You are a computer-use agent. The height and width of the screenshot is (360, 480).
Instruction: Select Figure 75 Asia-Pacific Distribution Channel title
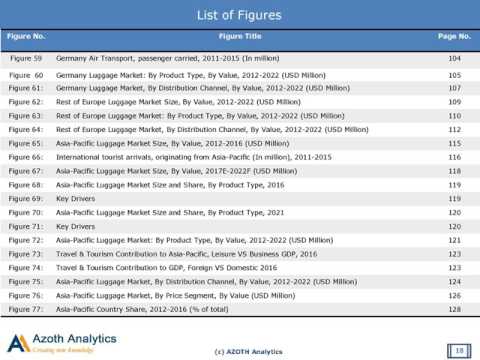(x=206, y=282)
